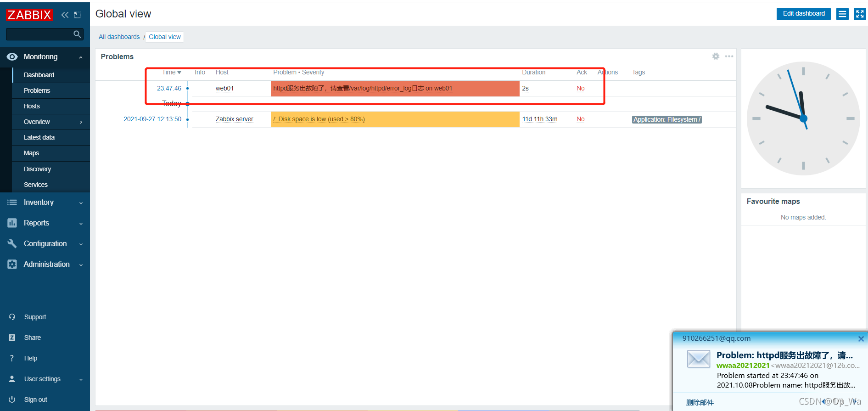Click the 11d 11h 33m duration

point(540,119)
